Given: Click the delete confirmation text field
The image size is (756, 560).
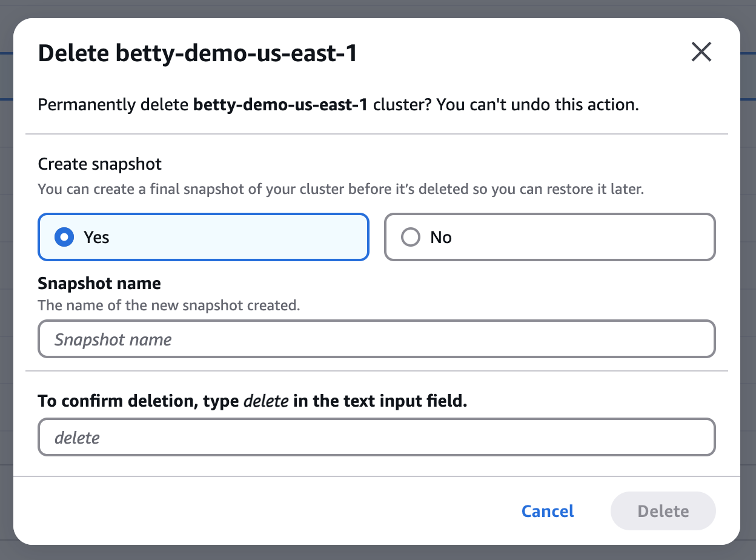Looking at the screenshot, I should (376, 437).
